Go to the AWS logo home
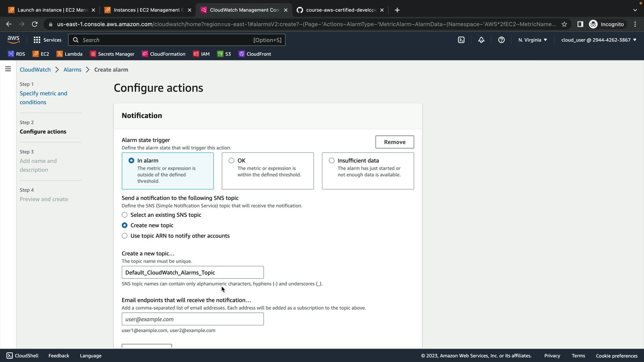 click(13, 40)
